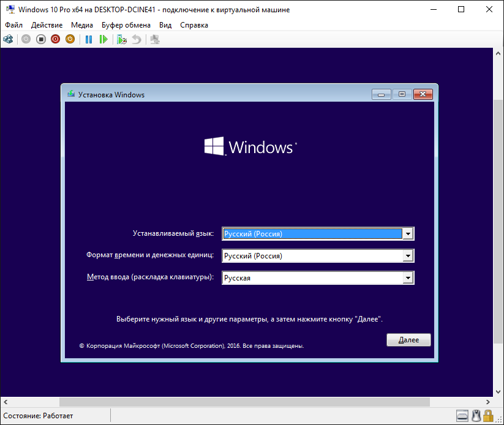Click the Формат времени и денежных единиц: label

click(x=150, y=255)
